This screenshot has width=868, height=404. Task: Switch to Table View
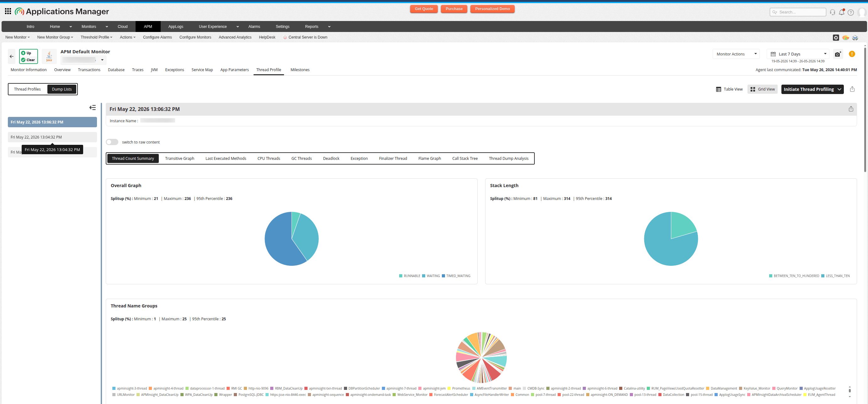(729, 89)
